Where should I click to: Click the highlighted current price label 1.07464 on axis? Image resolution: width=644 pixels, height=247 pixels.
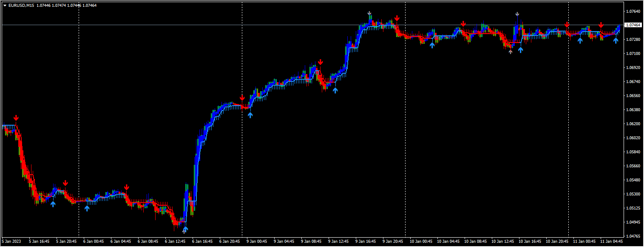click(633, 25)
